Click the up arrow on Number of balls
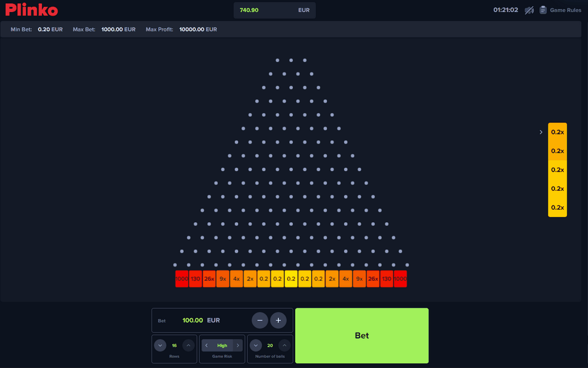The height and width of the screenshot is (368, 588). [284, 345]
